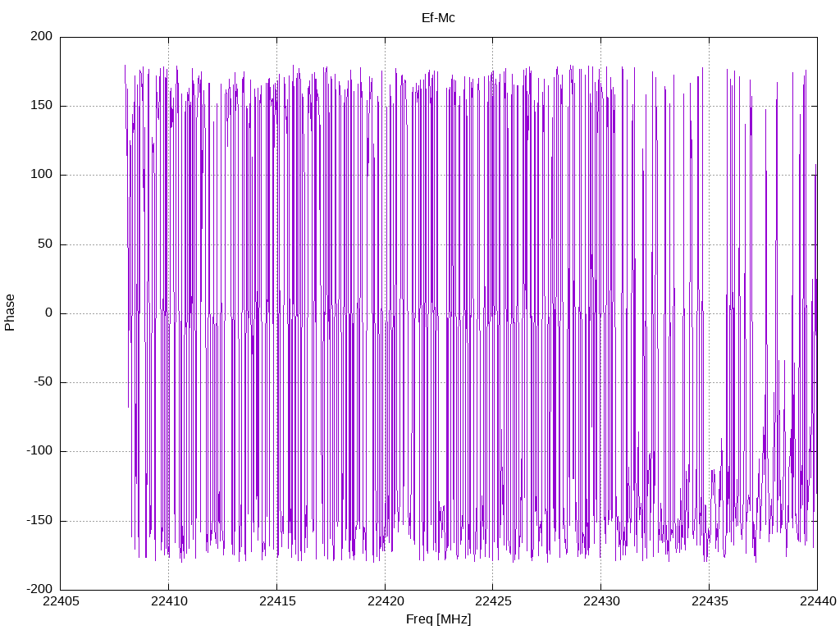Click x-axis tick label 22405

pos(61,601)
